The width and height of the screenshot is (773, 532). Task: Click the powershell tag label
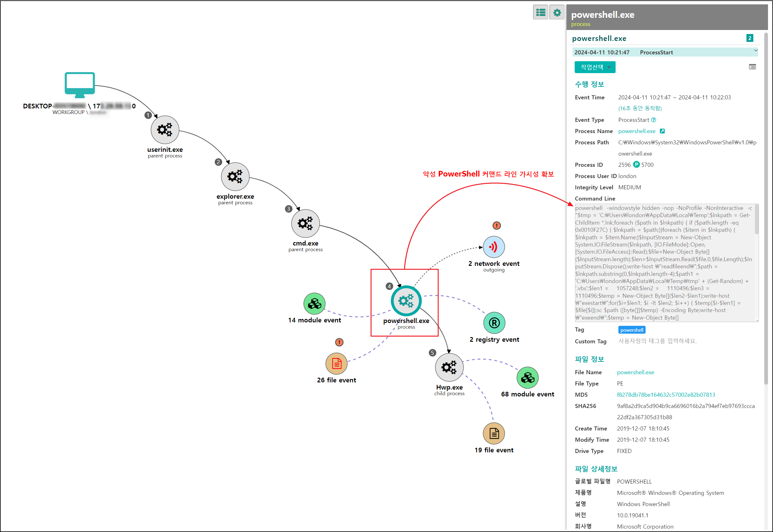tap(632, 330)
